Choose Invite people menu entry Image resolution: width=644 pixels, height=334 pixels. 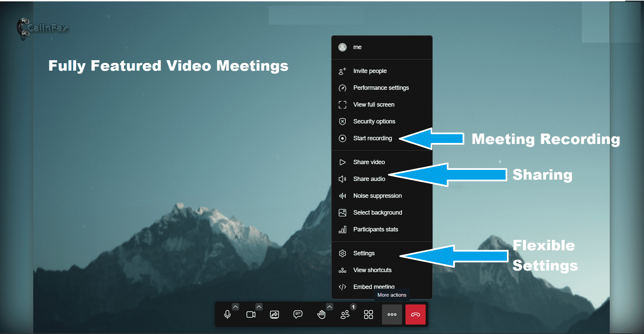370,71
